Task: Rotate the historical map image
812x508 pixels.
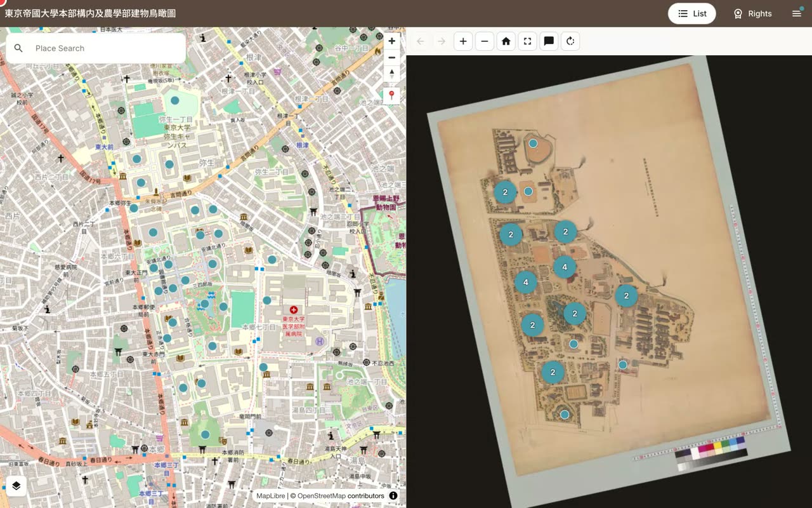Action: [570, 41]
